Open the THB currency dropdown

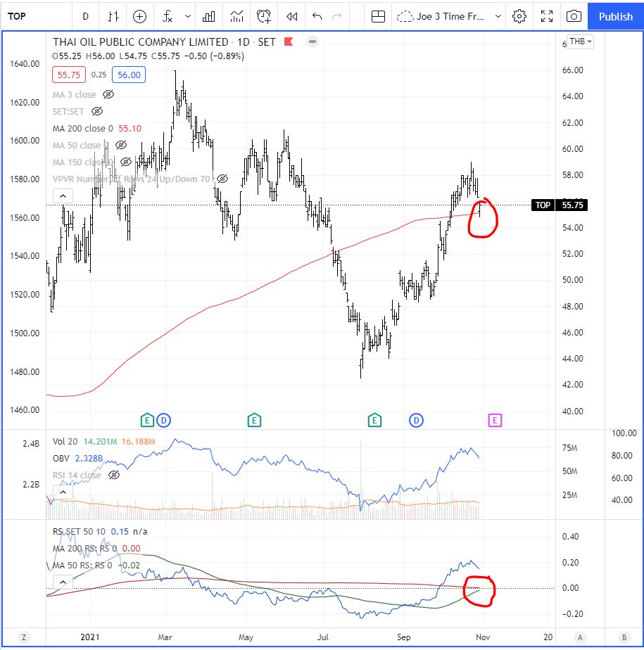[x=580, y=42]
